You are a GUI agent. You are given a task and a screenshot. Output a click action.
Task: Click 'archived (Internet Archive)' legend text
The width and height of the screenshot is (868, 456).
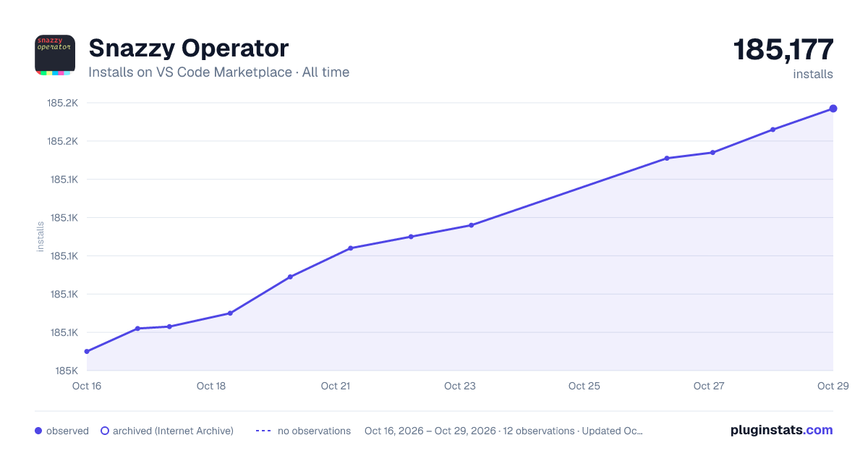coord(173,431)
